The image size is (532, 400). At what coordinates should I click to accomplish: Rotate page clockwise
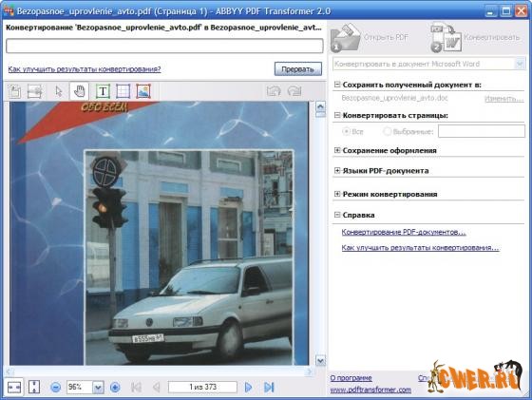pyautogui.click(x=294, y=91)
